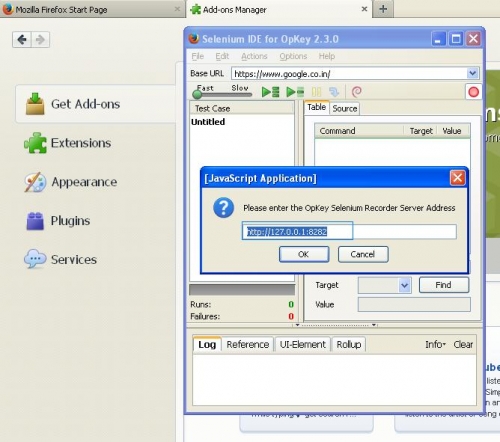Select the Source tab
This screenshot has width=500, height=442.
pos(345,108)
